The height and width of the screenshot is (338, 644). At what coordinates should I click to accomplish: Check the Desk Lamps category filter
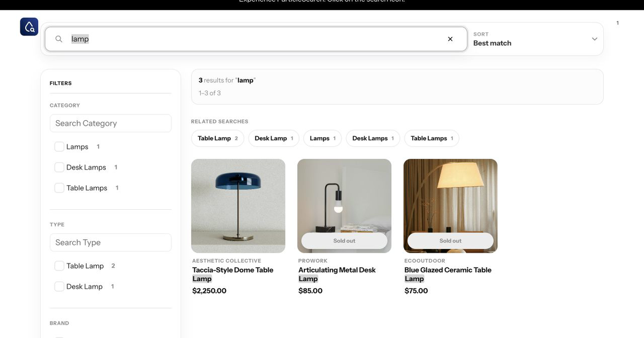click(60, 167)
